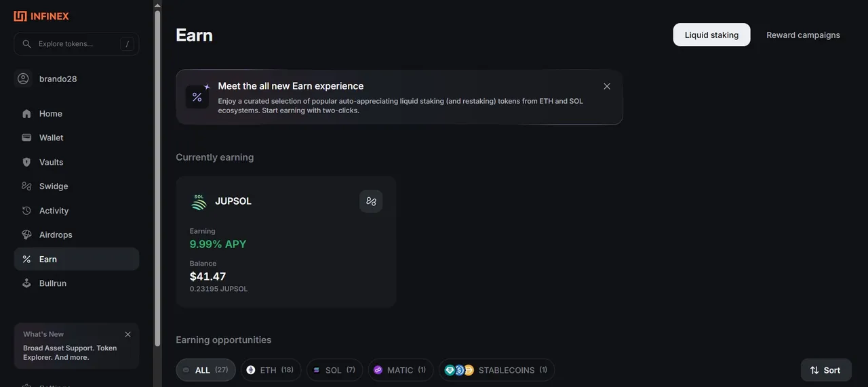
Task: Filter opportunities by SOL
Action: click(334, 370)
